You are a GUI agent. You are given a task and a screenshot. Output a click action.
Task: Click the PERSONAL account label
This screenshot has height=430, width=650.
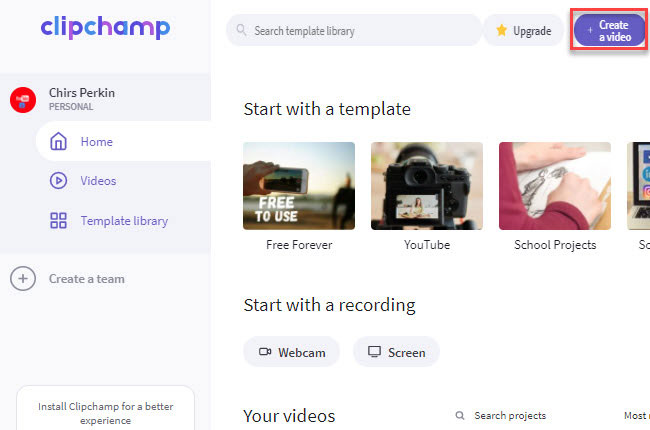click(x=71, y=107)
